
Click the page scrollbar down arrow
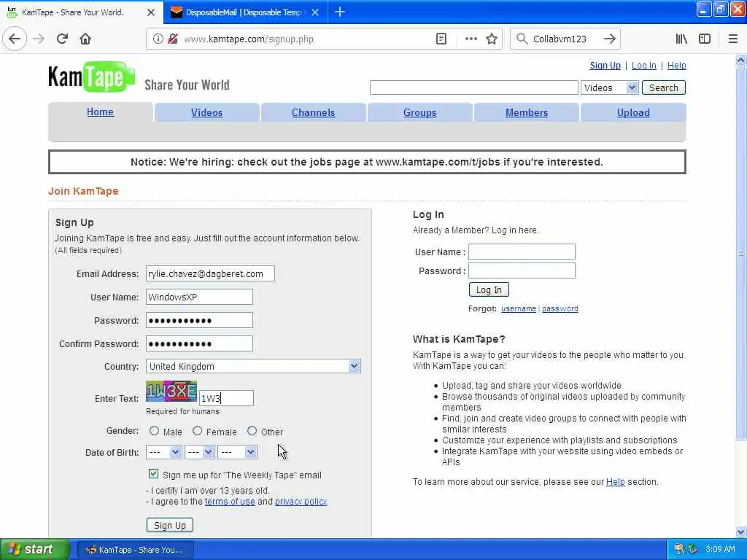pyautogui.click(x=741, y=532)
